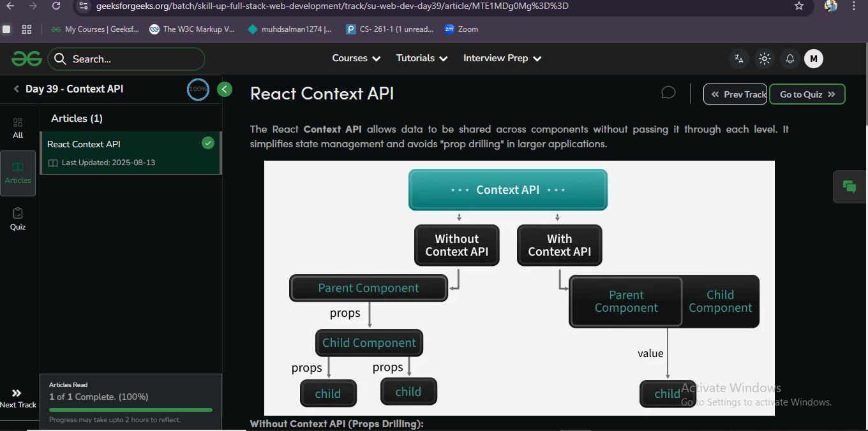Click the Prev Track button
Viewport: 868px width, 431px height.
[735, 94]
